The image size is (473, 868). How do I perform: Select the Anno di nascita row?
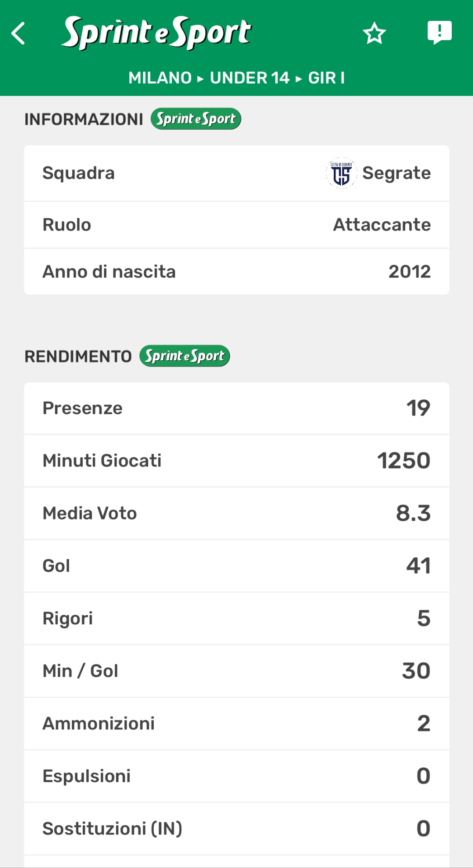click(x=236, y=272)
